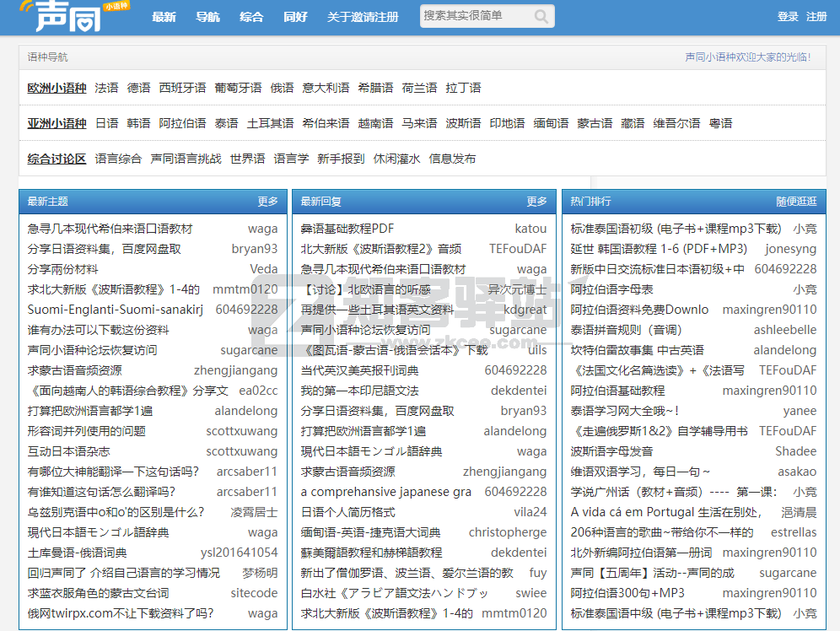
Task: Open the 世界语 discussion board
Action: [247, 158]
